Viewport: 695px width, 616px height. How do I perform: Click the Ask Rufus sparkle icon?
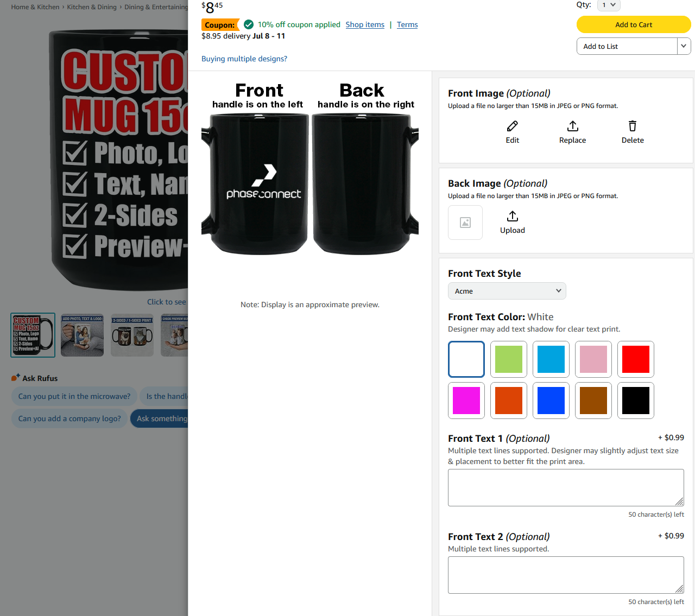pos(16,377)
